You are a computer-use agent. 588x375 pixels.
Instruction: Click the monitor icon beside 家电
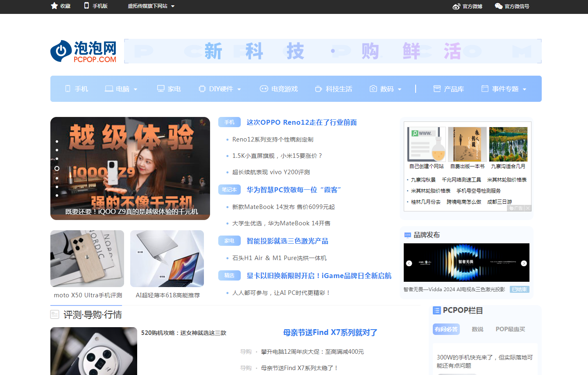(x=161, y=89)
